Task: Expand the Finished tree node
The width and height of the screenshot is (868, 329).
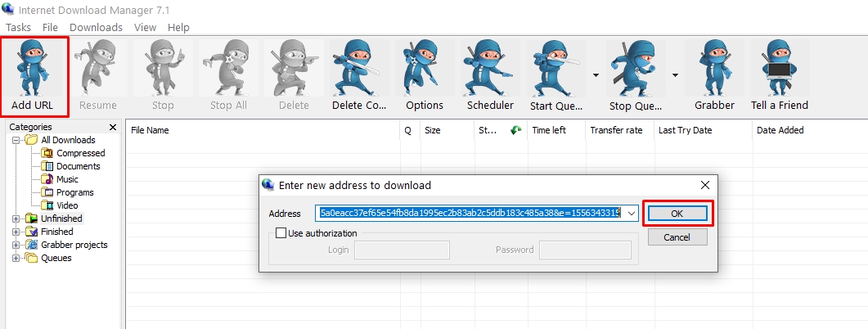Action: tap(16, 232)
